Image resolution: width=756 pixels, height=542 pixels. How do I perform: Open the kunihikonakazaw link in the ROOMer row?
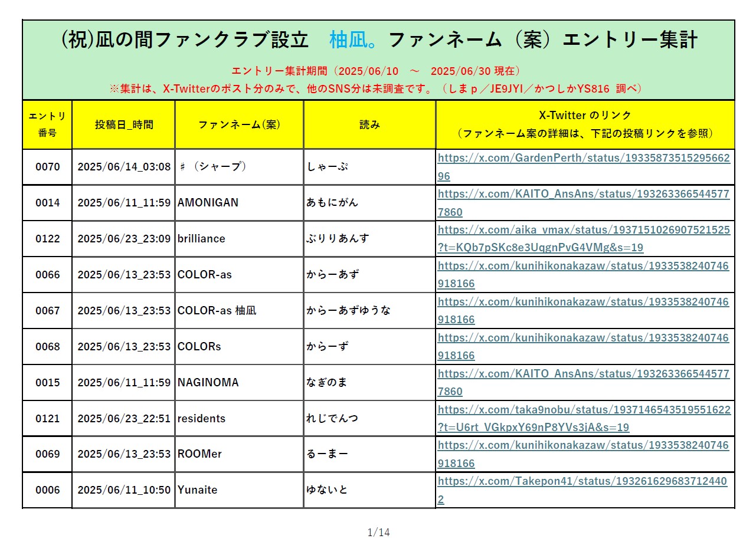(x=584, y=455)
